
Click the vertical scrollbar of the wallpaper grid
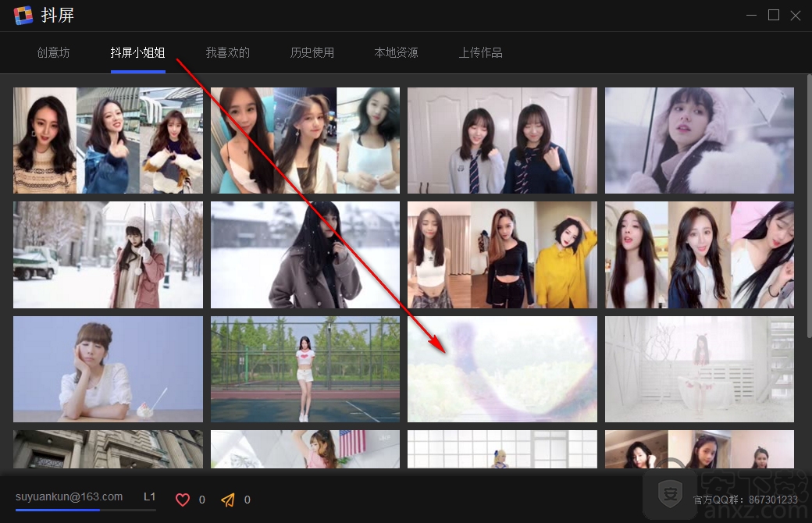pos(809,207)
